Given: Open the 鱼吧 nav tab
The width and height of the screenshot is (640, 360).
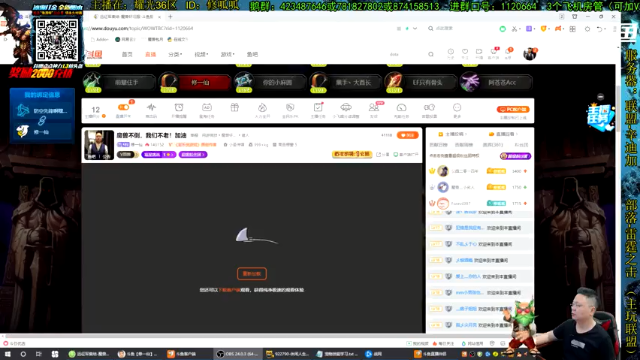Looking at the screenshot, I should (x=252, y=54).
